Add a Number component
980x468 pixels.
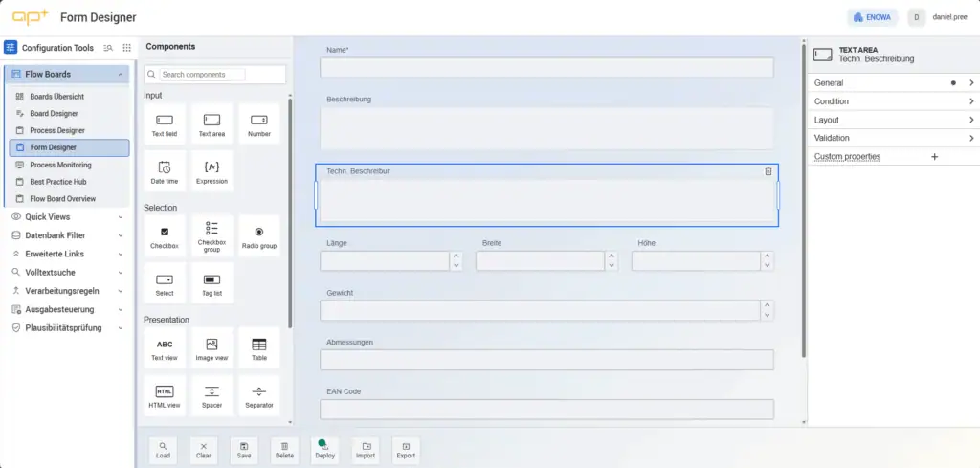tap(259, 123)
